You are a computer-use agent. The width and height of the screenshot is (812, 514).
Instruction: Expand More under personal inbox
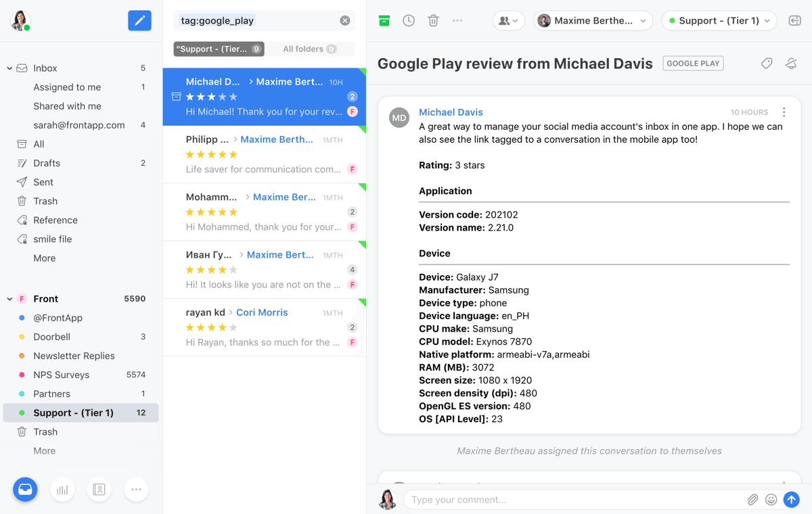click(45, 258)
